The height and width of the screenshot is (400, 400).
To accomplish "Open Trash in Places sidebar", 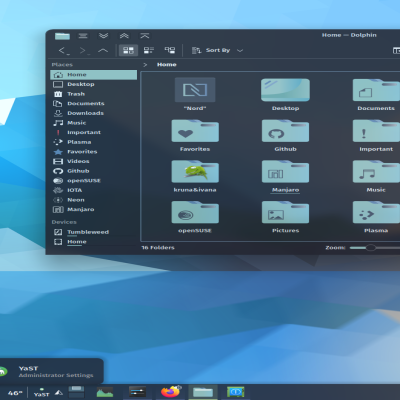I will [x=94, y=94].
